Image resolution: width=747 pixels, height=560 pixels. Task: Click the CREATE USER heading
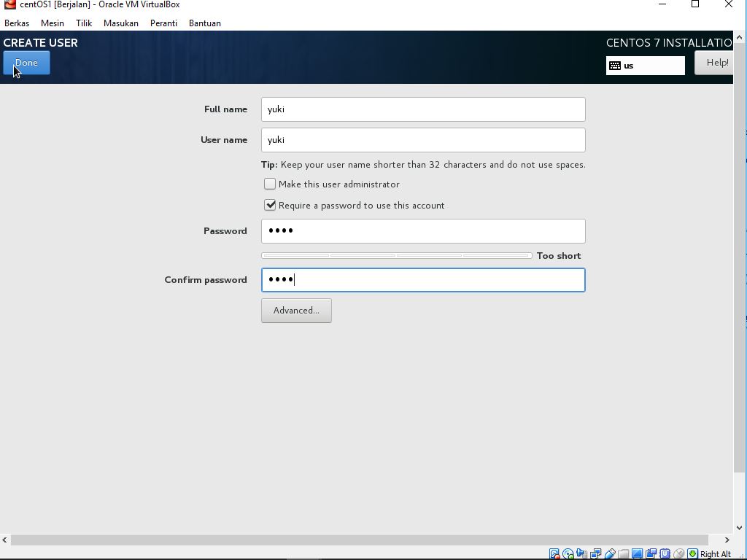41,43
